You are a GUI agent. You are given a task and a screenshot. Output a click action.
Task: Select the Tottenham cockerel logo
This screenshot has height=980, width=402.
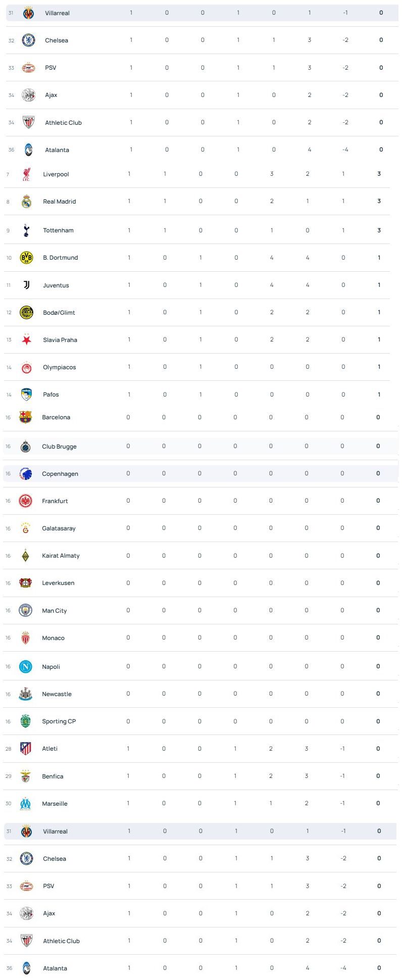(26, 230)
